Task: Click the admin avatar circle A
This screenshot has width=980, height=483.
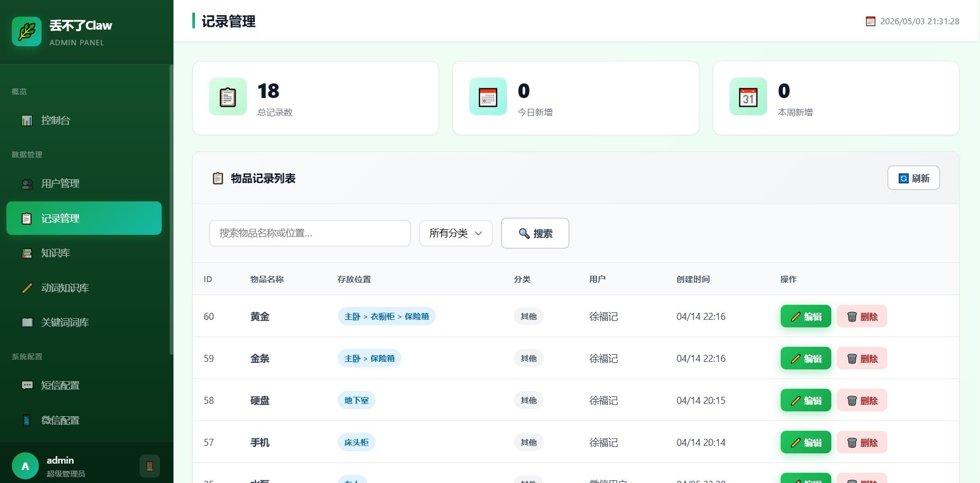Action: [25, 466]
